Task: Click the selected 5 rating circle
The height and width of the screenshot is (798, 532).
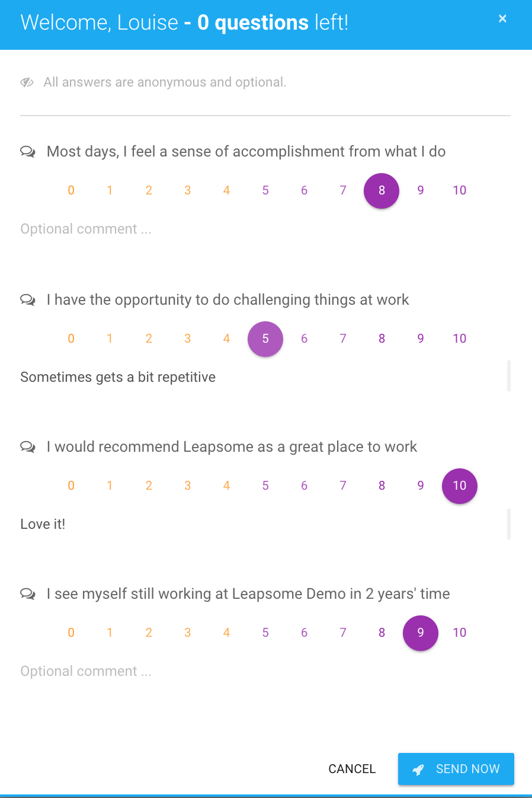Action: 265,339
